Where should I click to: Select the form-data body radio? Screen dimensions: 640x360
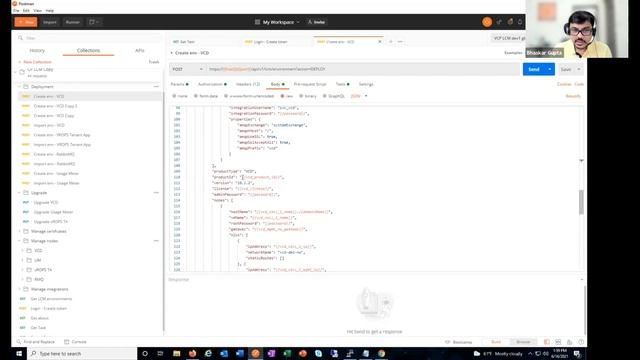196,96
